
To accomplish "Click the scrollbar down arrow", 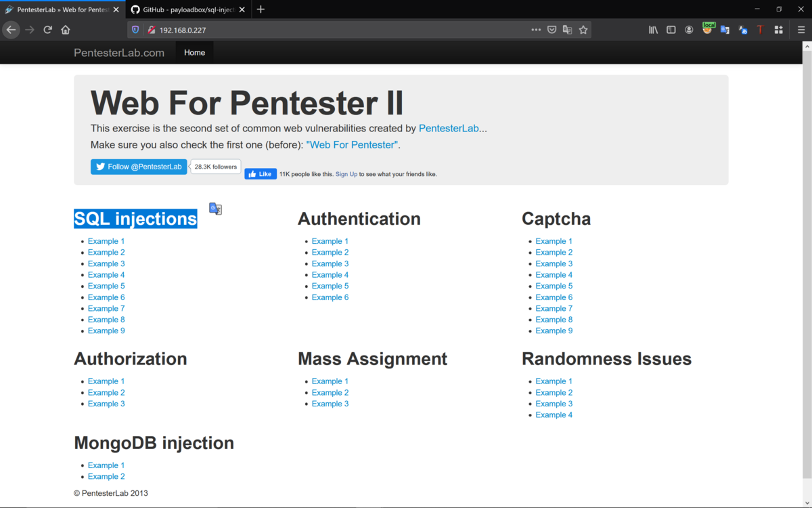I will pos(807,502).
